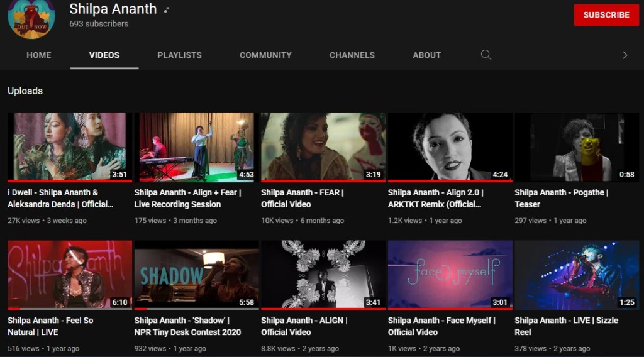Subscribe to the Shilpa Ananth channel
The height and width of the screenshot is (357, 644).
pyautogui.click(x=606, y=15)
